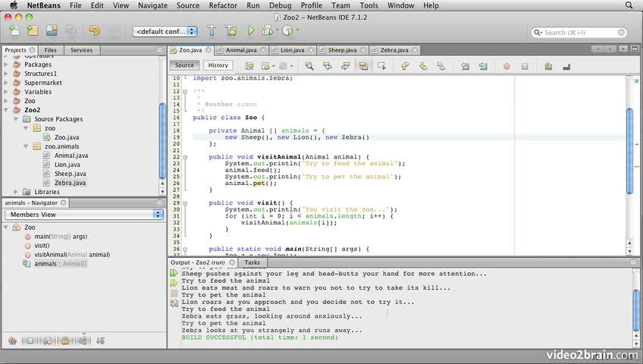Expand the Libraries tree node
Image resolution: width=643 pixels, height=364 pixels.
17,192
